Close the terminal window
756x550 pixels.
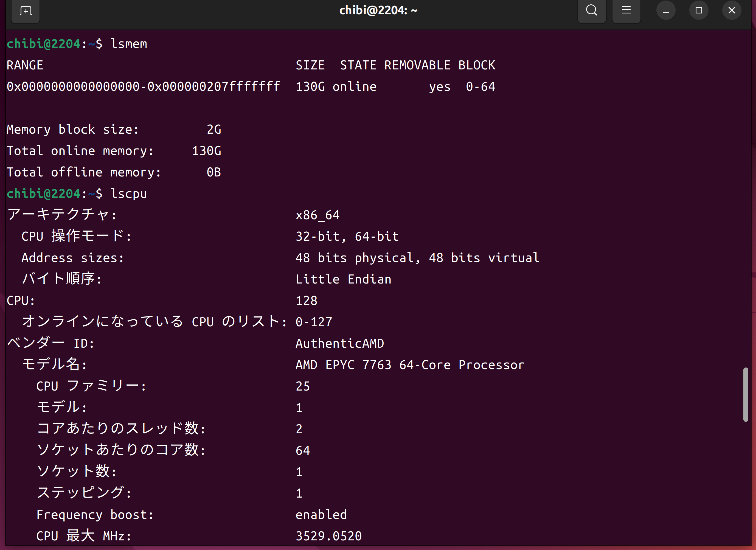pos(731,11)
